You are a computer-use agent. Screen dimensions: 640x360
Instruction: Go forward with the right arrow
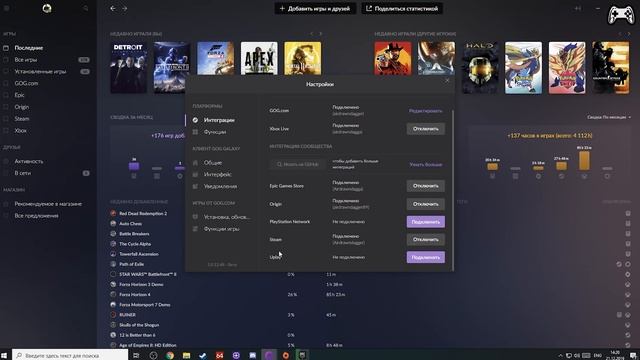coord(124,8)
